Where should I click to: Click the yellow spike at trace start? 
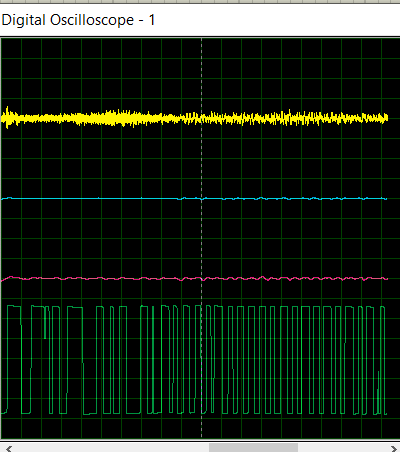tap(7, 117)
